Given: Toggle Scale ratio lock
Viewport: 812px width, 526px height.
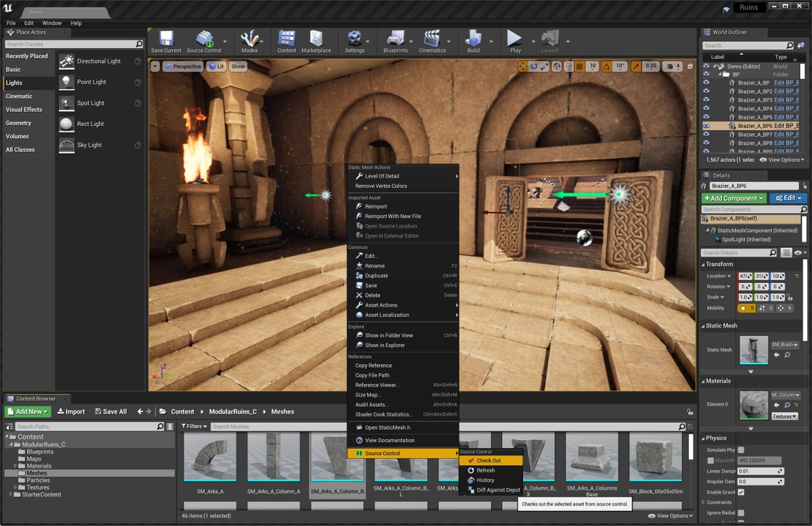Looking at the screenshot, I should pyautogui.click(x=790, y=297).
